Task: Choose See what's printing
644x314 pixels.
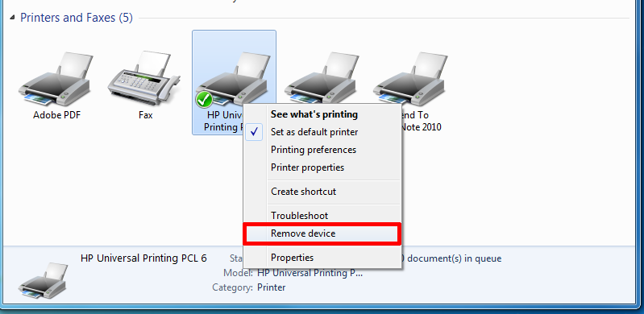Action: (314, 114)
